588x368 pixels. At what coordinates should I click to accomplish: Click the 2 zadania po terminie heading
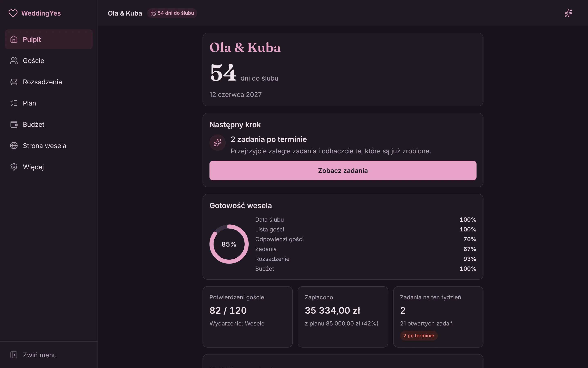269,139
